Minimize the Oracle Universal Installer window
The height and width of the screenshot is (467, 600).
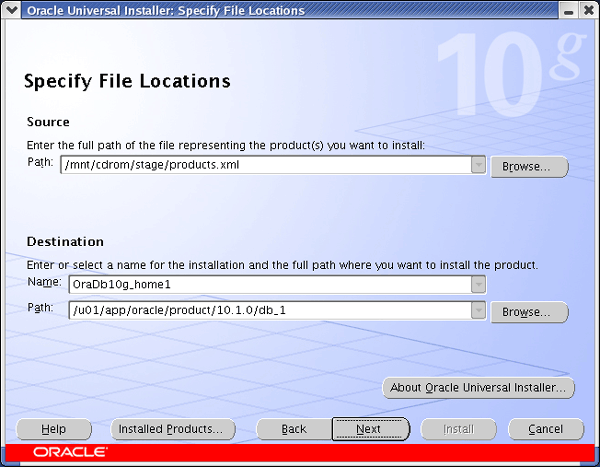click(x=551, y=10)
